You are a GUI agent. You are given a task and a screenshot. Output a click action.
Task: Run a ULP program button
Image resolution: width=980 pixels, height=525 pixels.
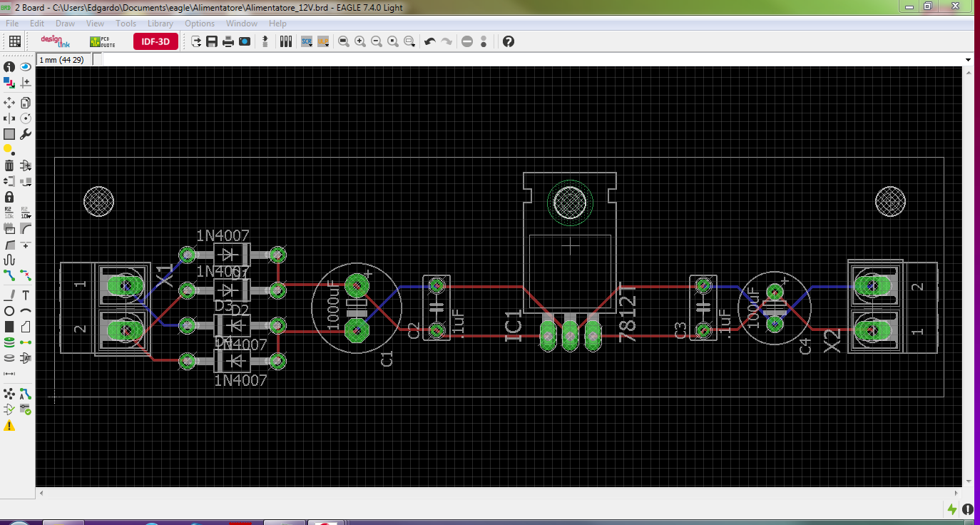coord(323,41)
